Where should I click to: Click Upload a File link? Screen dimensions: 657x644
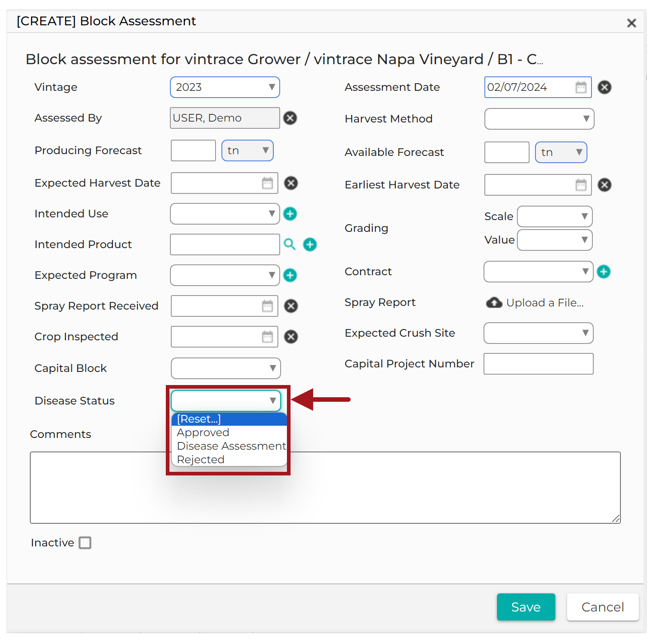(545, 303)
